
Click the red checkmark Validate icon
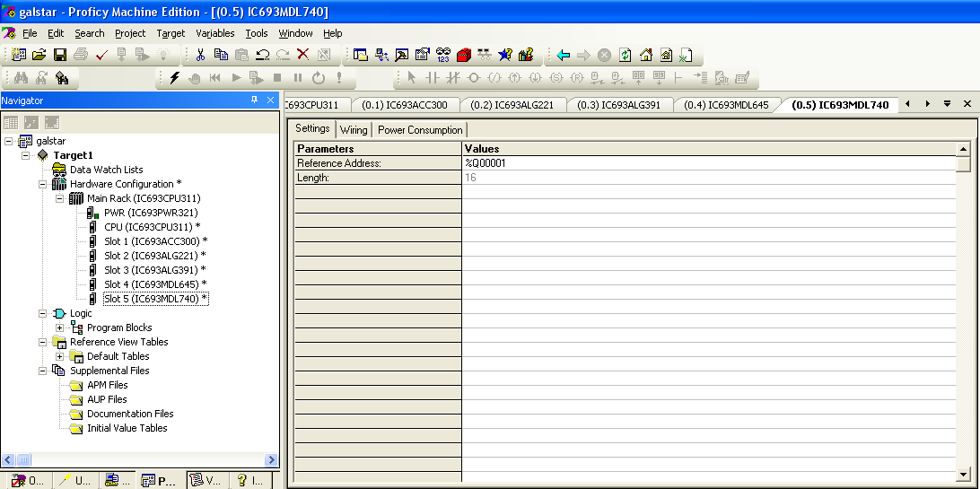(x=102, y=55)
